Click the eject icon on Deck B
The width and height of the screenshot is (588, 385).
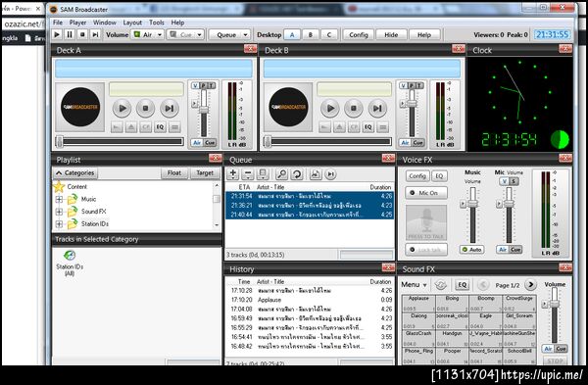pyautogui.click(x=339, y=127)
